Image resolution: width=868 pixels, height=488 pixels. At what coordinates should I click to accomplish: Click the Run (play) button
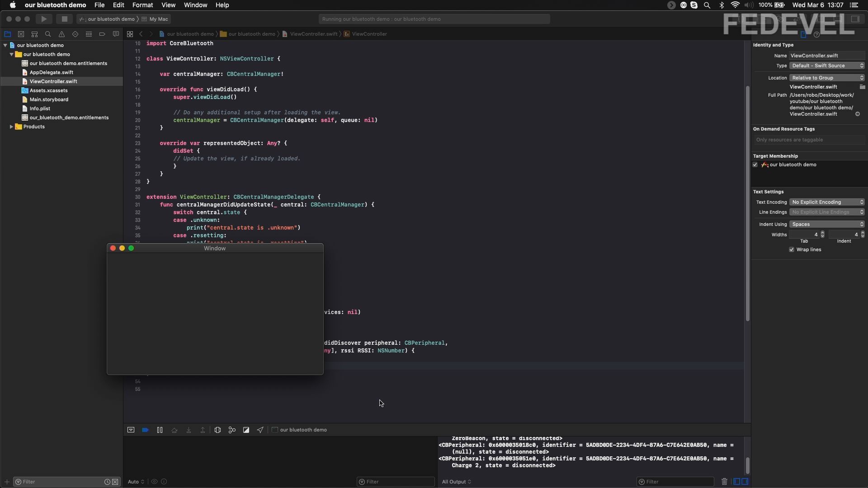pyautogui.click(x=44, y=19)
